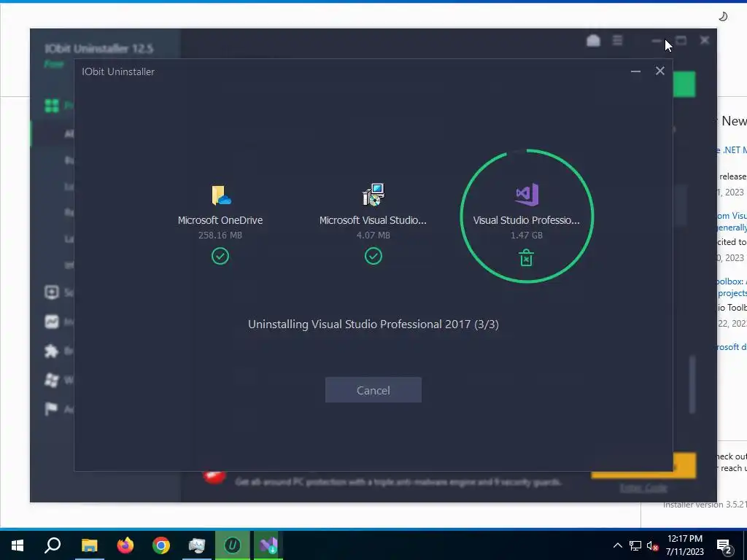Image resolution: width=747 pixels, height=560 pixels.
Task: Open File Explorer from the taskbar
Action: [89, 545]
